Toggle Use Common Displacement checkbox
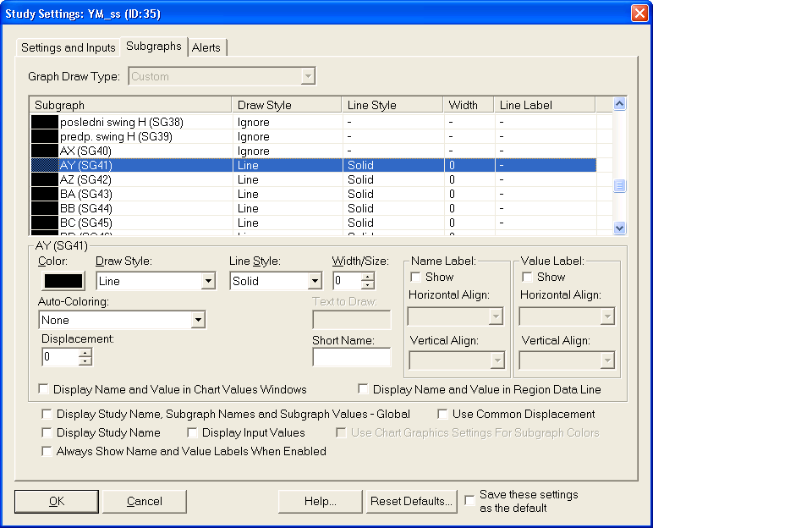Image resolution: width=812 pixels, height=528 pixels. pos(443,415)
